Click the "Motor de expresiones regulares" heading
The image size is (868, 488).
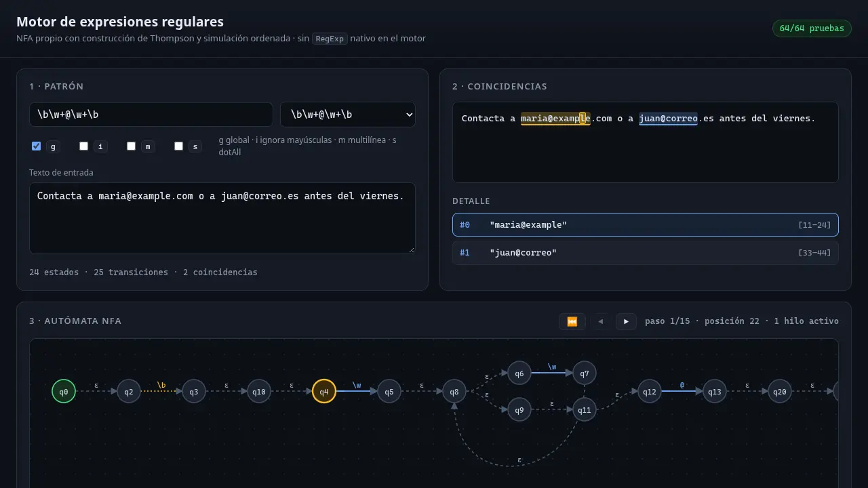pyautogui.click(x=120, y=22)
